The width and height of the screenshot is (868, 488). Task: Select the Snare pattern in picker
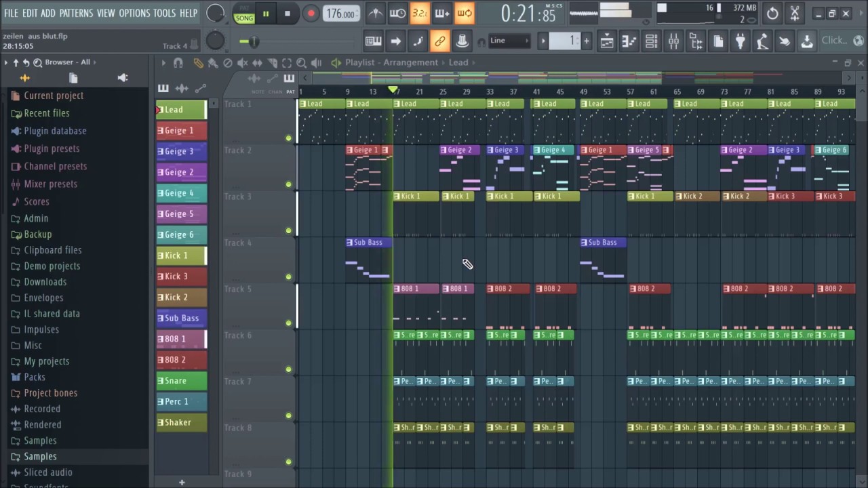(182, 381)
